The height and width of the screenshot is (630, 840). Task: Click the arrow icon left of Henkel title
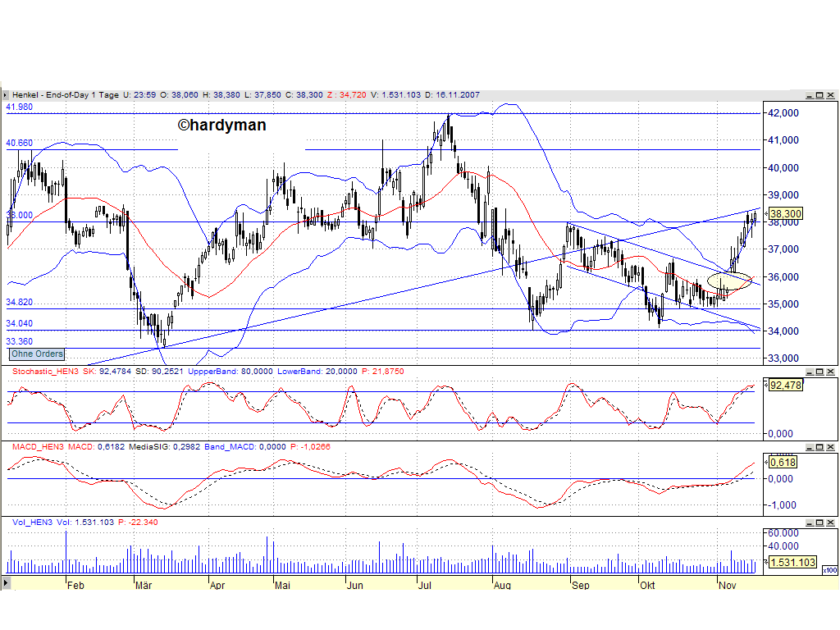[7, 94]
